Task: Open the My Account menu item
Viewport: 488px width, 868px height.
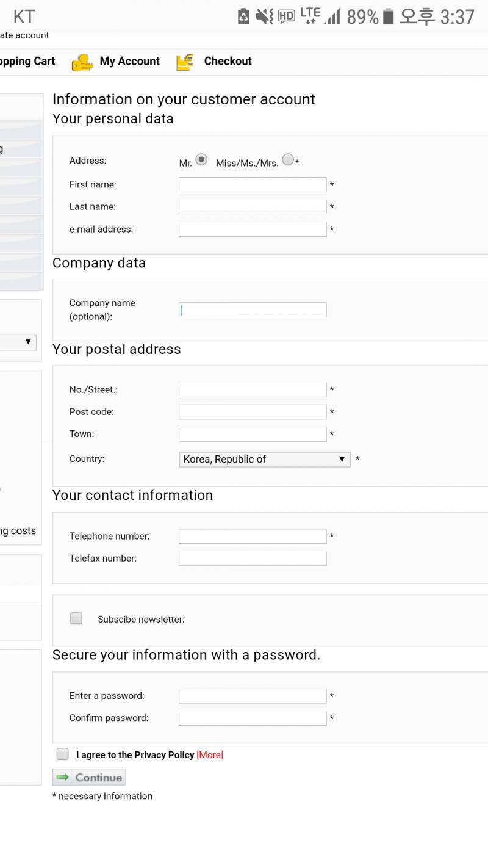Action: coord(129,62)
